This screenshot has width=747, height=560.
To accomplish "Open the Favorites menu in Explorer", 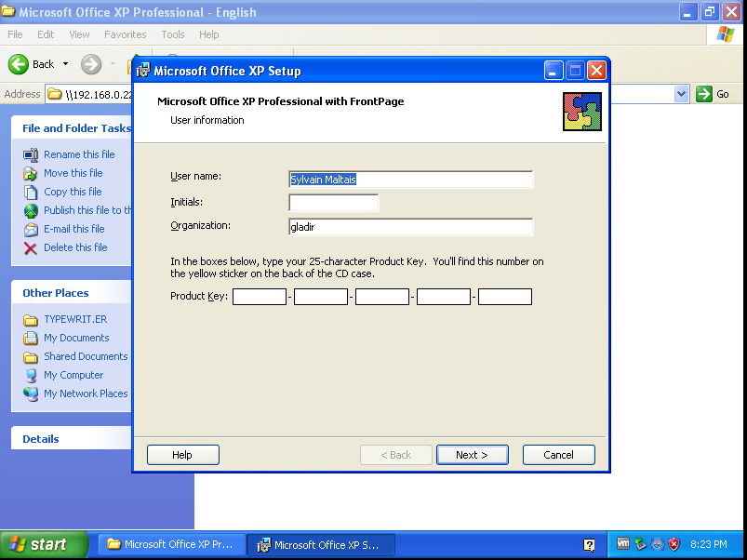I will 126,34.
